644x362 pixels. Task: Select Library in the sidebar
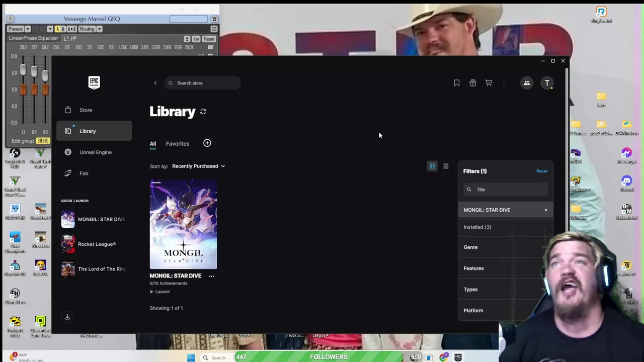click(94, 131)
